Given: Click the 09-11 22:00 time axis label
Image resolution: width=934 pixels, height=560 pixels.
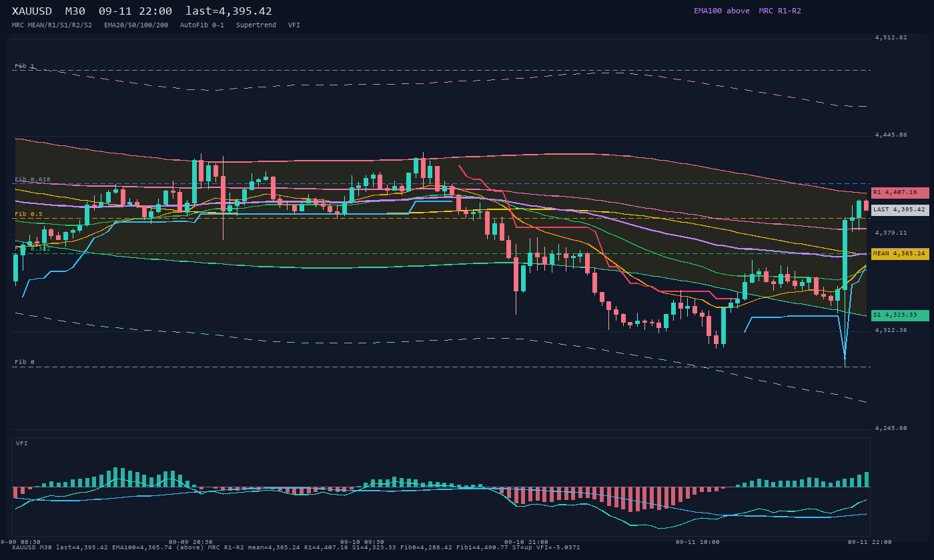Looking at the screenshot, I should pyautogui.click(x=870, y=543).
